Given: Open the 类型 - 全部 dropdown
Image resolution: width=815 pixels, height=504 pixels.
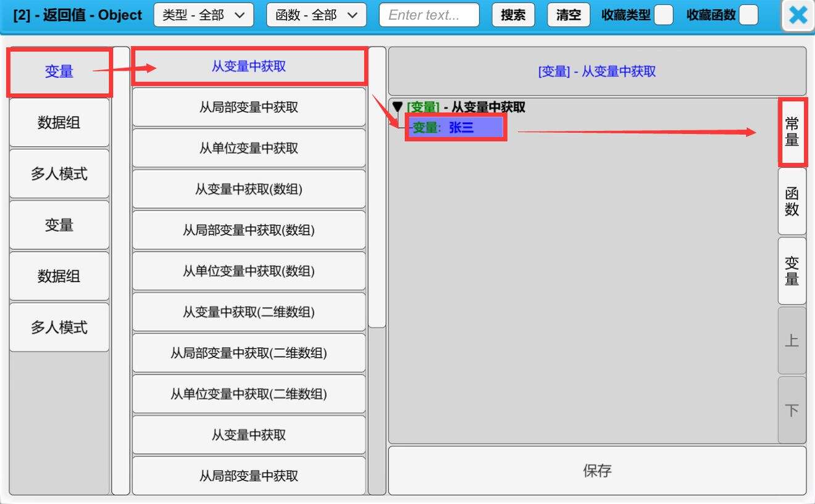Looking at the screenshot, I should point(204,15).
